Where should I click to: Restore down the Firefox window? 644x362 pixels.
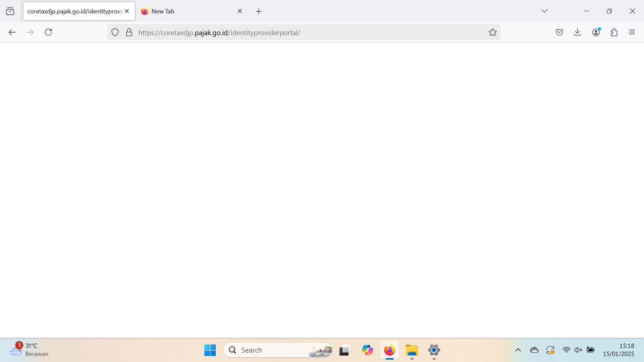click(609, 11)
